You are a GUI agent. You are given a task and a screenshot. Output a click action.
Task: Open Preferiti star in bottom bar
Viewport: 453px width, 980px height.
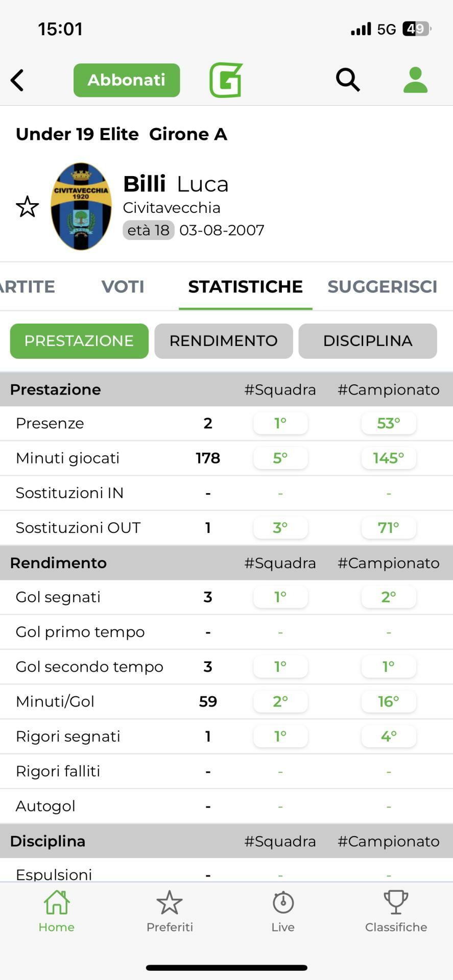coord(170,912)
